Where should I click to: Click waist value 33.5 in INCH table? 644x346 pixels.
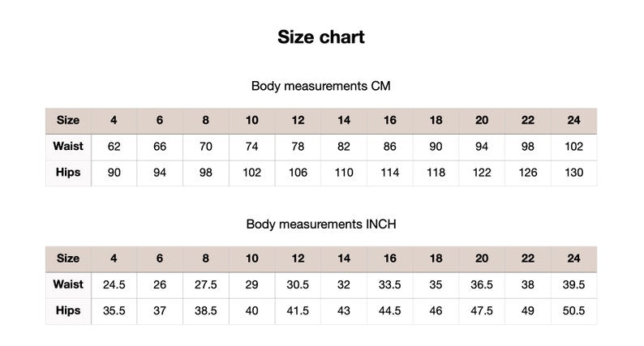[x=390, y=284]
